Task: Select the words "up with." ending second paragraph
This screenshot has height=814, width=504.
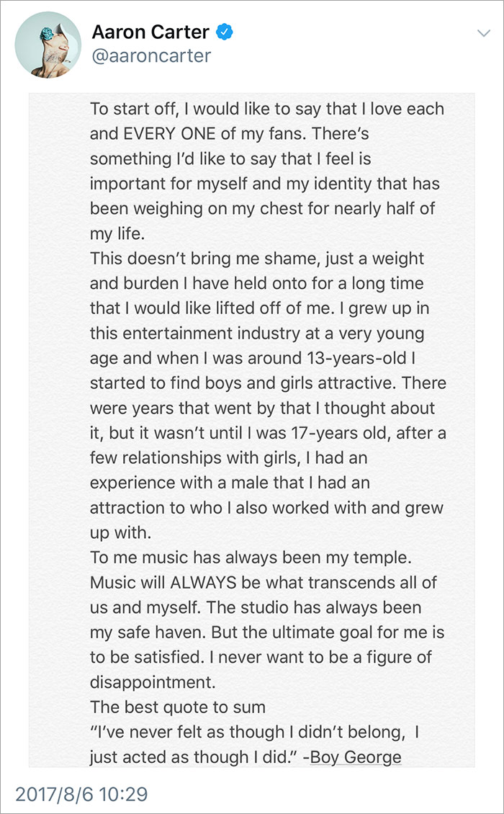Action: pos(120,532)
